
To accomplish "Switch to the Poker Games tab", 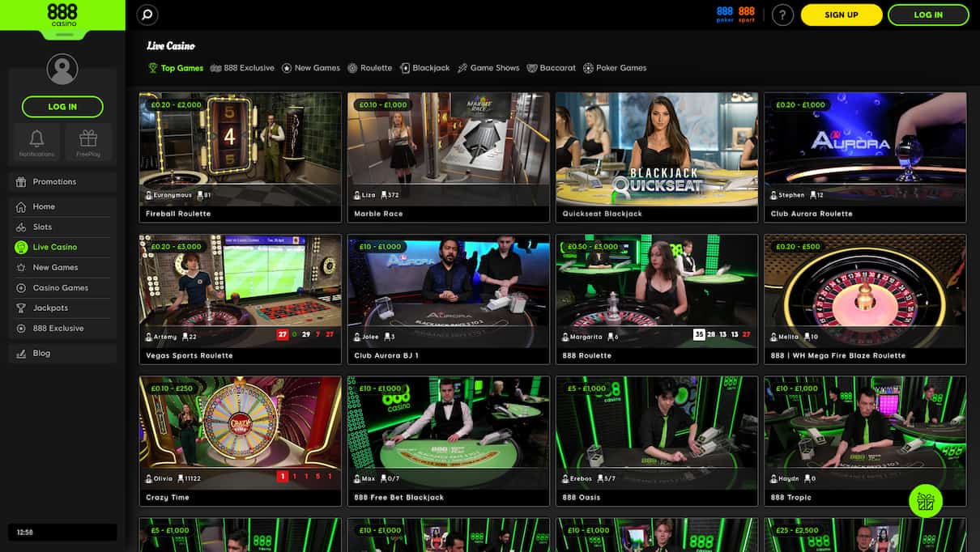I will [x=615, y=68].
